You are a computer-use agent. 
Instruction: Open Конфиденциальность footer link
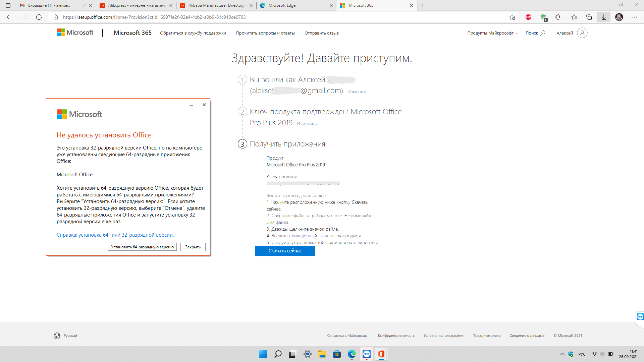coord(396,336)
